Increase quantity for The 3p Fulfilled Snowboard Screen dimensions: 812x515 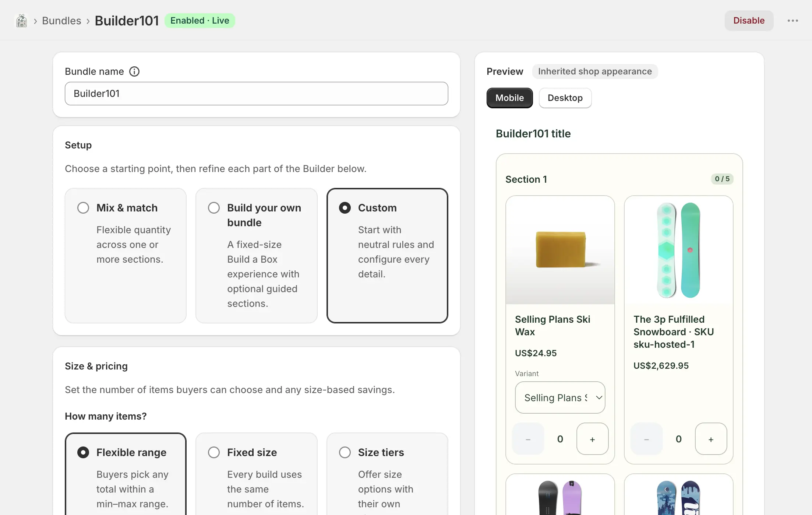pos(711,439)
